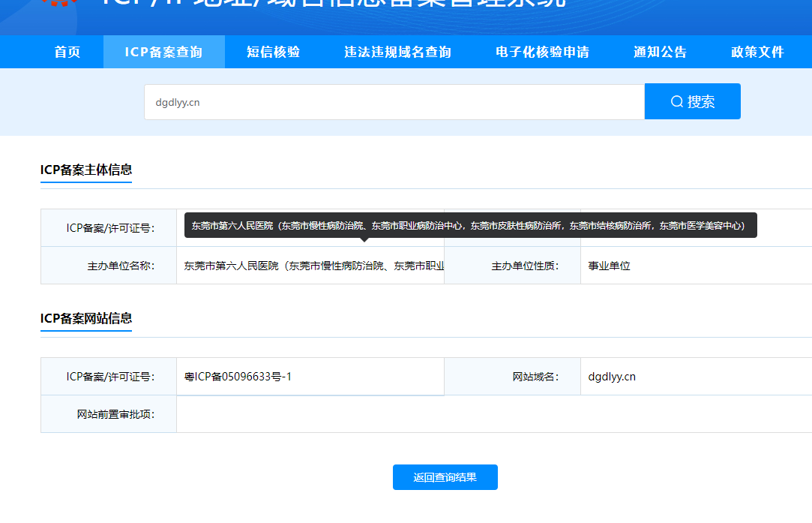Click the dgdlyy.cn website domain value
Image resolution: width=812 pixels, height=523 pixels.
coord(612,377)
